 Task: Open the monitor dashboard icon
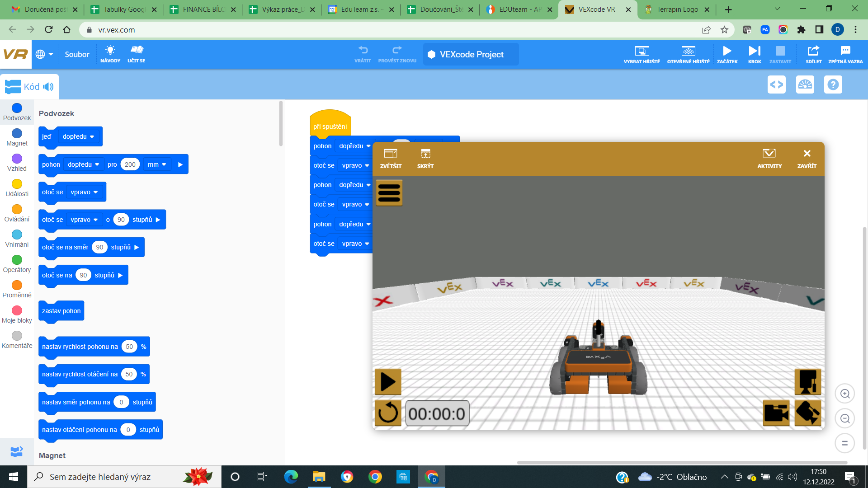coord(805,84)
